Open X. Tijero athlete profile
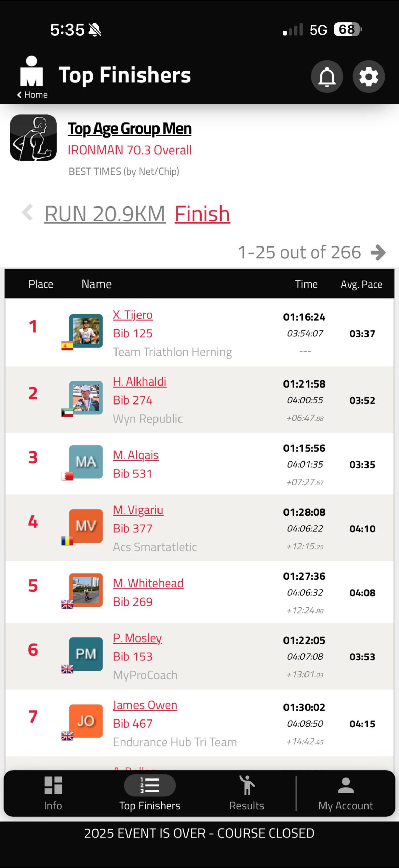This screenshot has height=868, width=399. point(133,315)
